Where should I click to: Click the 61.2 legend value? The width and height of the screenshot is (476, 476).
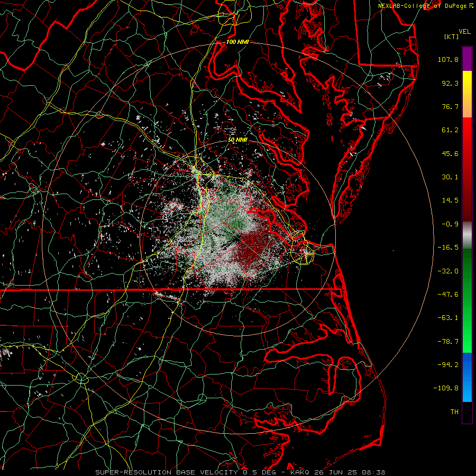point(450,130)
